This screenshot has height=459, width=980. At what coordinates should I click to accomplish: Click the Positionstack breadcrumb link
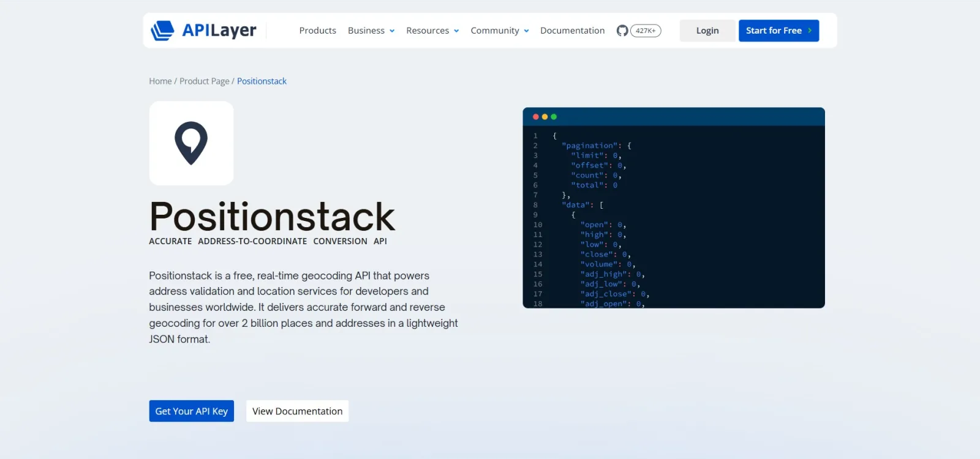pyautogui.click(x=262, y=81)
